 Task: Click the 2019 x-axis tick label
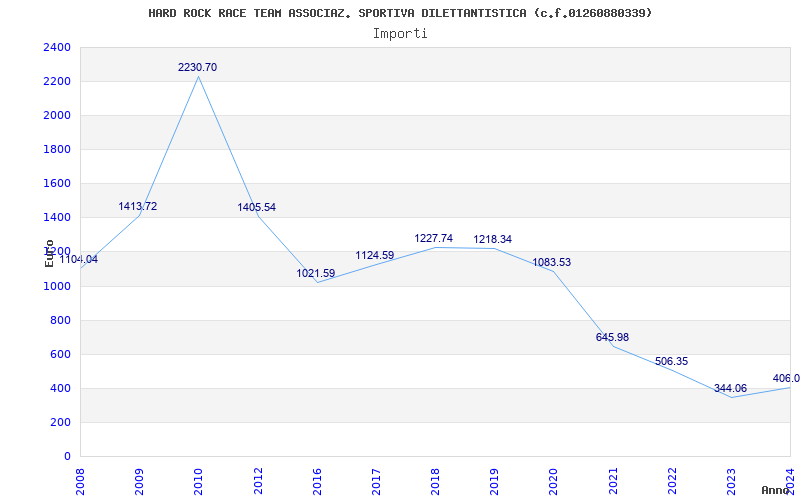[495, 481]
